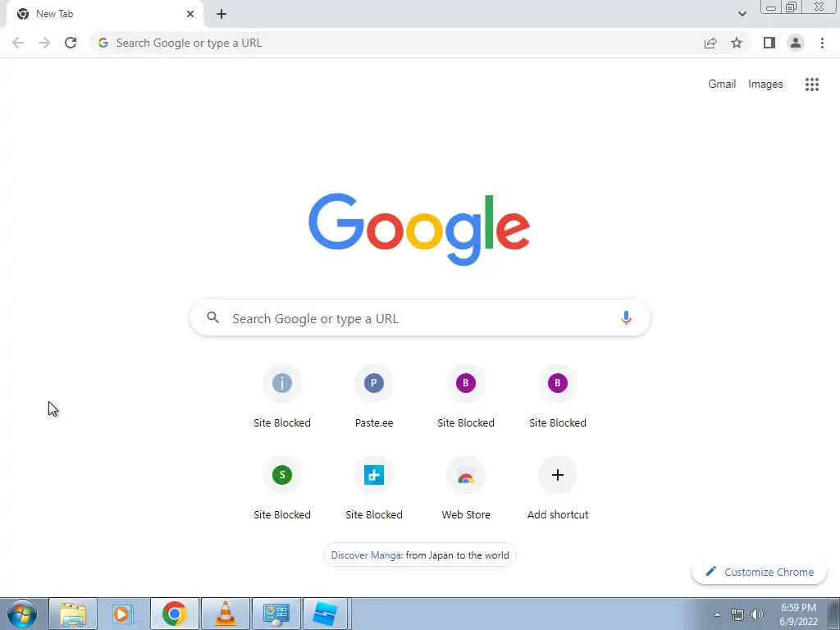Open the Google apps grid
Image resolution: width=840 pixels, height=630 pixels.
[811, 84]
